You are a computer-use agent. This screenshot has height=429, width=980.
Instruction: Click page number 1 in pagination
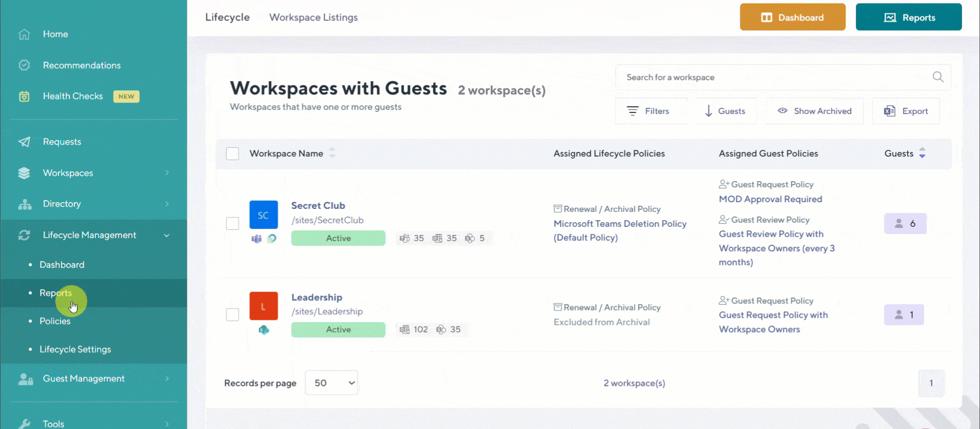(931, 383)
